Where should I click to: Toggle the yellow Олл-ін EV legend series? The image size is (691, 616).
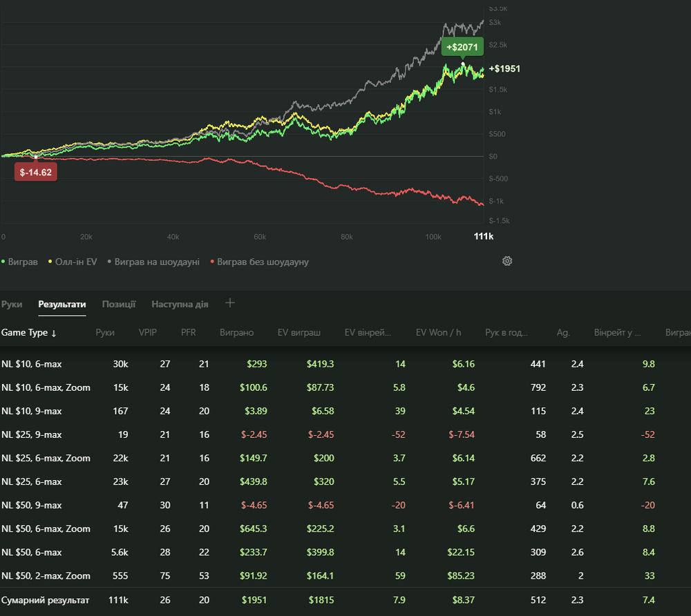pos(72,262)
